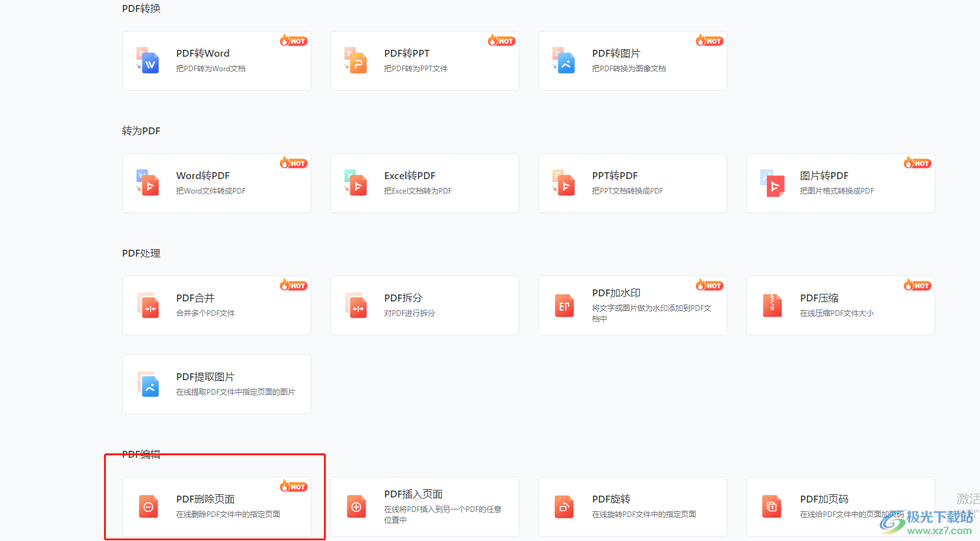Click the PDF压缩 zip icon
The height and width of the screenshot is (541, 980).
[x=772, y=306]
